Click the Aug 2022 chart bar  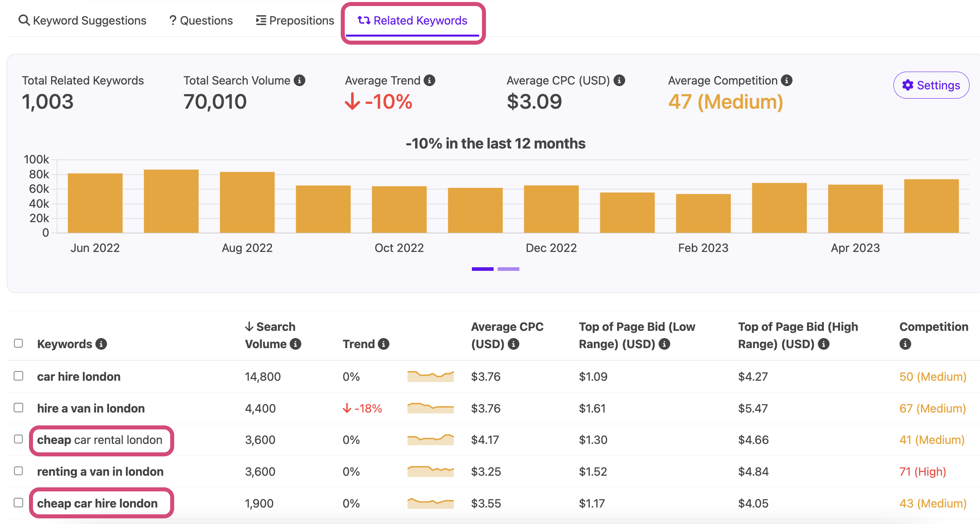[247, 202]
